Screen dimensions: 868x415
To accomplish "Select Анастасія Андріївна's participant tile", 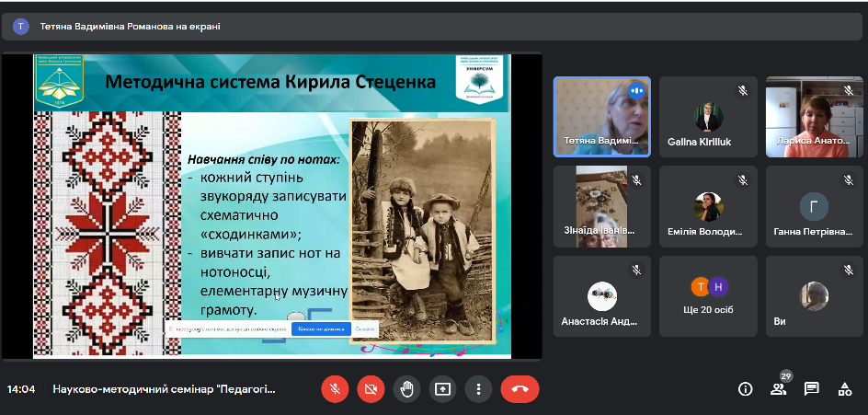I will tap(601, 296).
